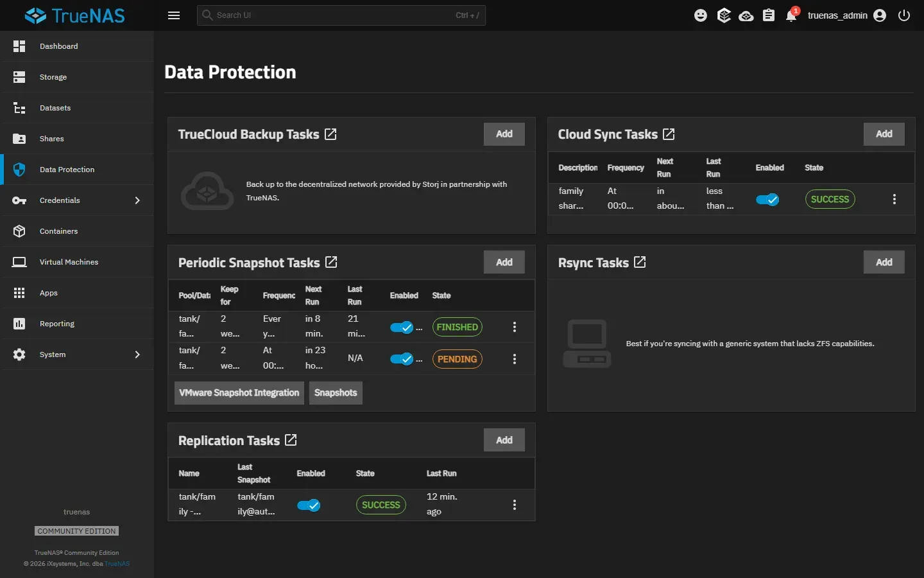Viewport: 924px width, 578px height.
Task: Open Replication Tasks external link icon
Action: click(x=291, y=440)
